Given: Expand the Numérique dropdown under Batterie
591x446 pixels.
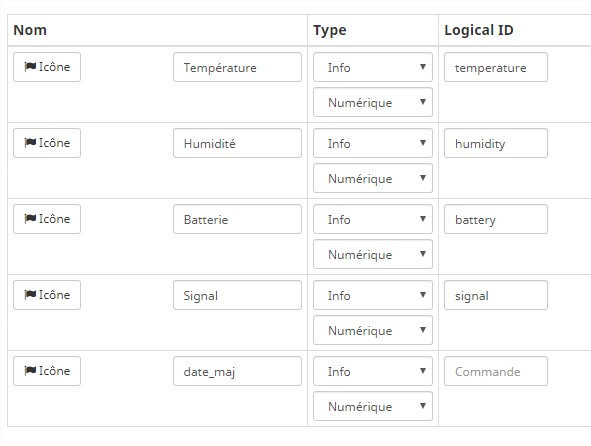Looking at the screenshot, I should coord(373,254).
